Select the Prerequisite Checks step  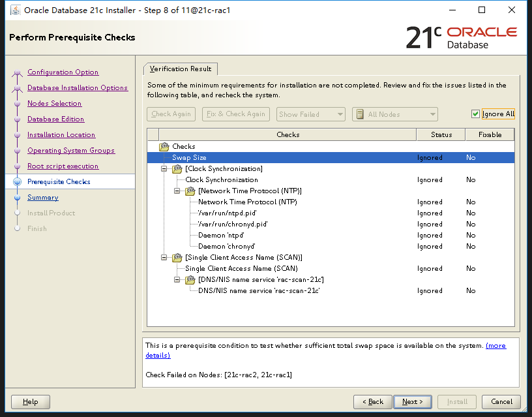[59, 181]
